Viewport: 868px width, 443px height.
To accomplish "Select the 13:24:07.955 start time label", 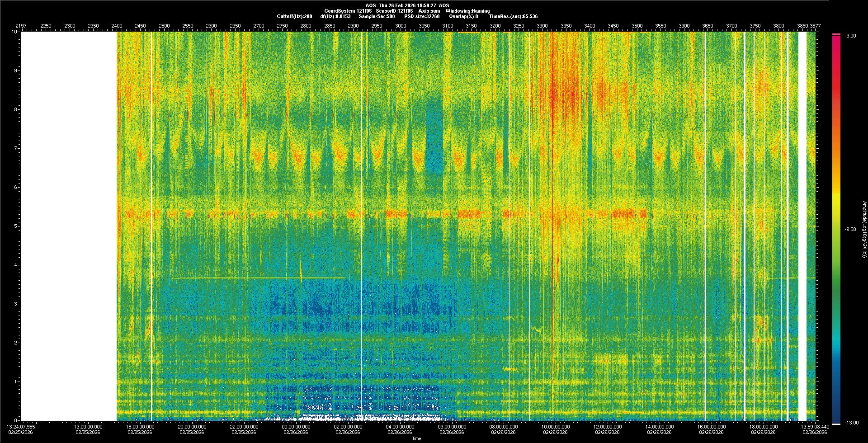I will pos(21,426).
